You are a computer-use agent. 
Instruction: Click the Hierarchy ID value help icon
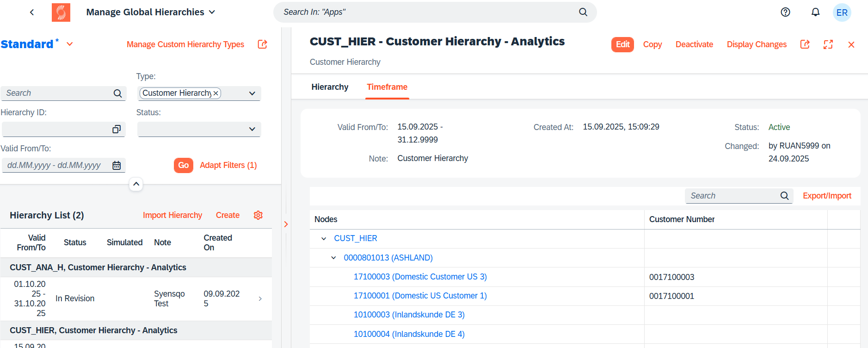point(117,130)
